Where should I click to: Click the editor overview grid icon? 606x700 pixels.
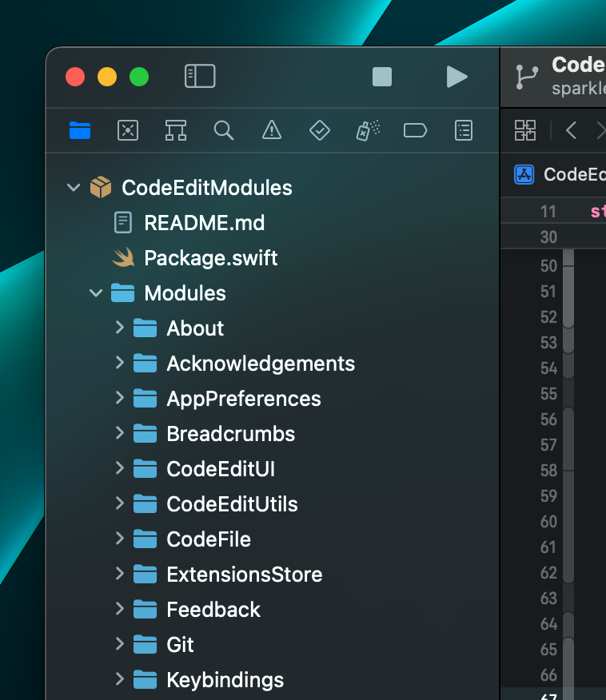524,130
